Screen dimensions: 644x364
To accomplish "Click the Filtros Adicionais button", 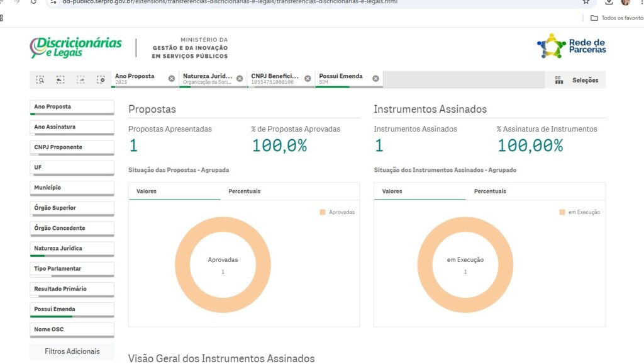I will [72, 351].
